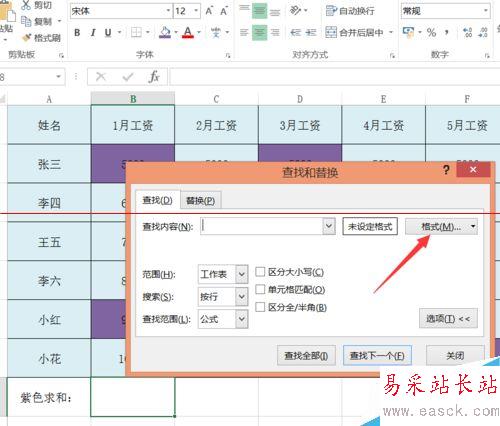
Task: Open the font name dropdown (宋体)
Action: pyautogui.click(x=168, y=11)
